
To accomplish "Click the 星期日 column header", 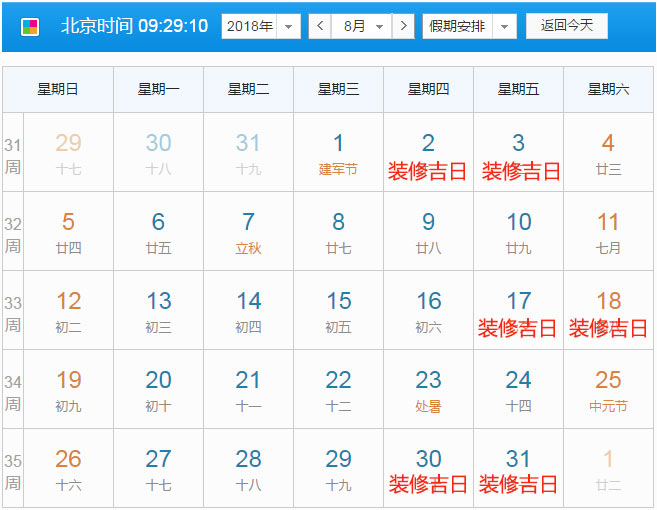I will click(x=58, y=90).
